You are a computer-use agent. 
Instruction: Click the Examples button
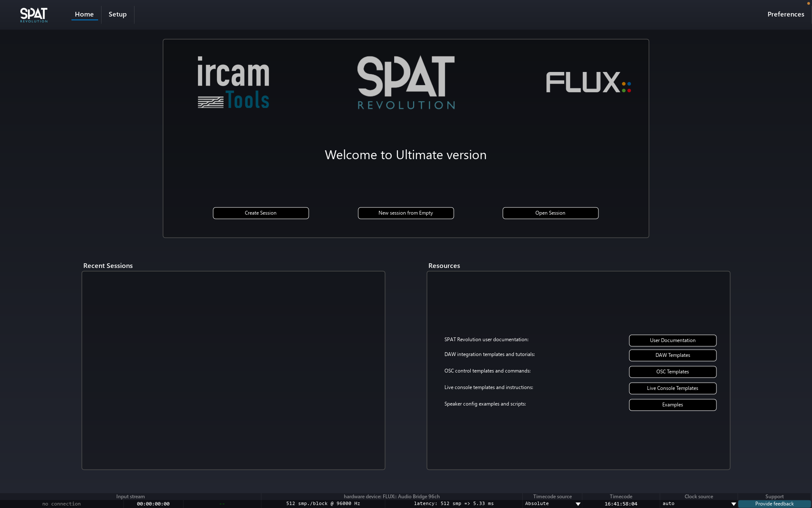click(x=672, y=405)
